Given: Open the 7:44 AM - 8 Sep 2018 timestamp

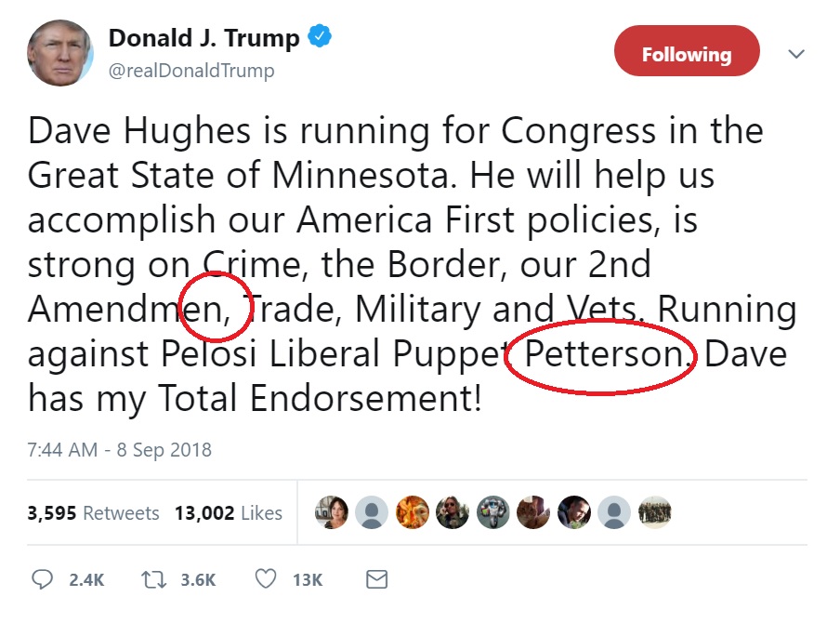Looking at the screenshot, I should (x=120, y=450).
